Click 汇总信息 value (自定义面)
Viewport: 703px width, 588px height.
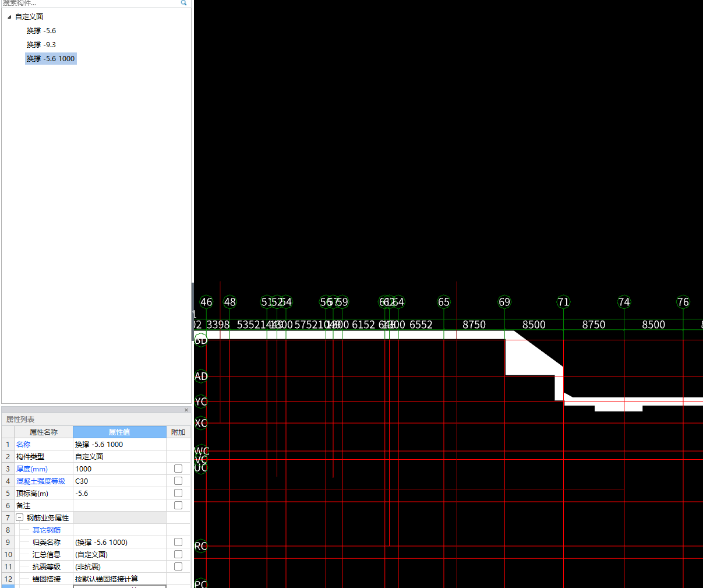[x=119, y=554]
